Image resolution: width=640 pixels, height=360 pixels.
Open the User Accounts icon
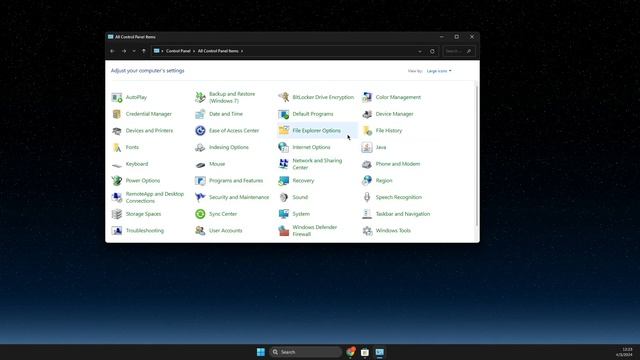point(200,231)
